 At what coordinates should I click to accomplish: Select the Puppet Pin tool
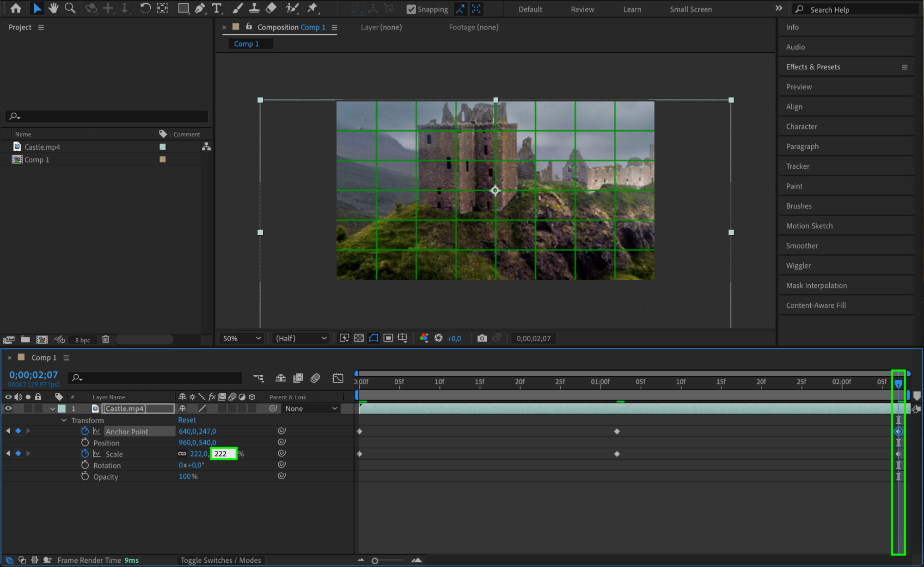tap(312, 8)
